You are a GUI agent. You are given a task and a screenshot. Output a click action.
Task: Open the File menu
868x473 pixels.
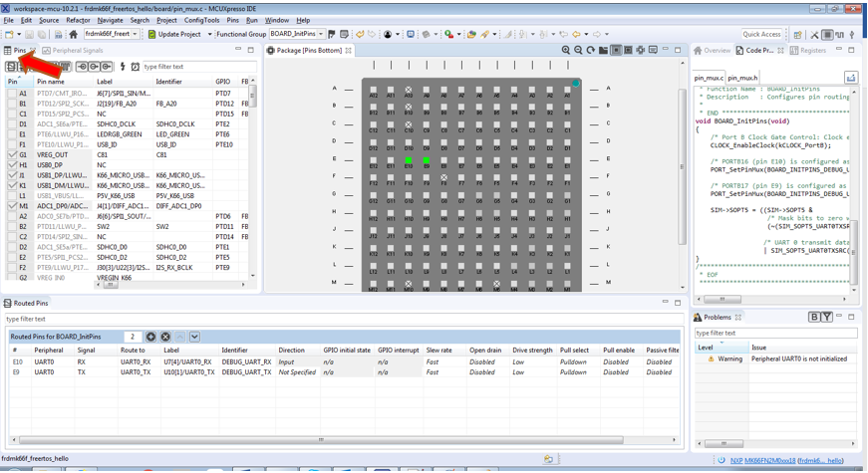coord(9,20)
